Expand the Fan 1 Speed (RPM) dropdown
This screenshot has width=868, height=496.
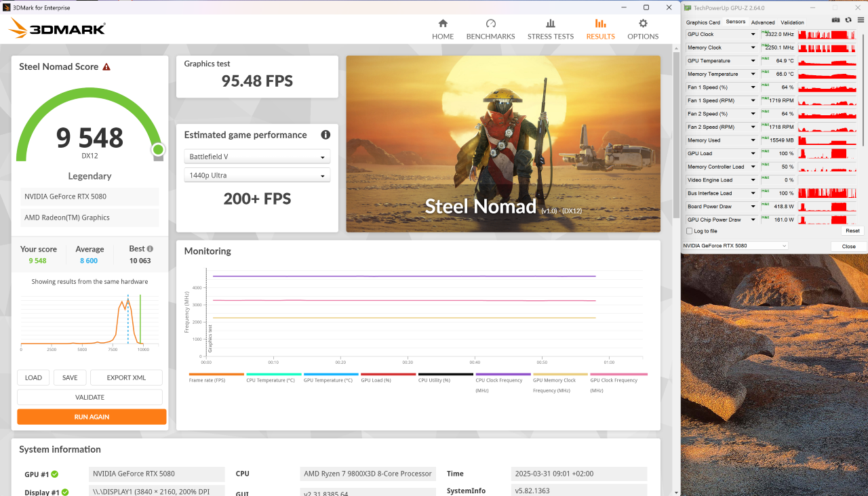753,100
